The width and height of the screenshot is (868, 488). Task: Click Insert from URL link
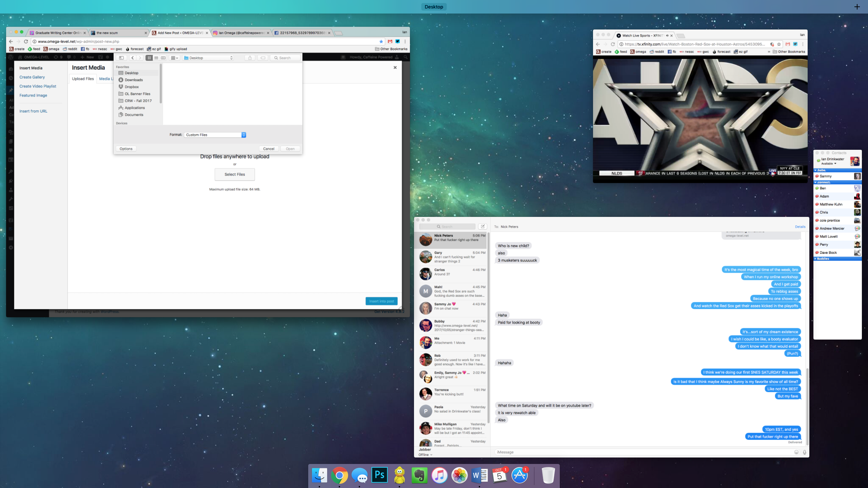click(x=33, y=111)
